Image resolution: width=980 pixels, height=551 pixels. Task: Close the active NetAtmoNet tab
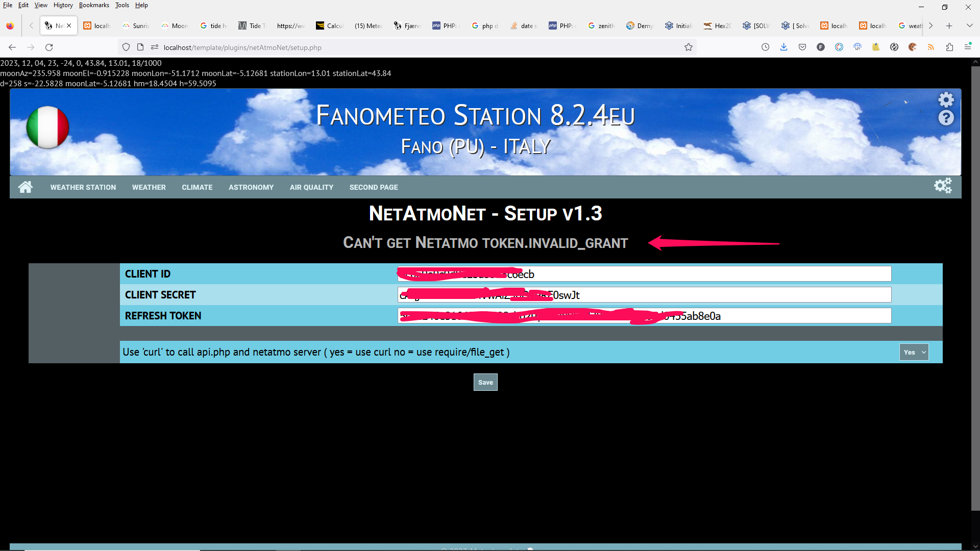[69, 26]
